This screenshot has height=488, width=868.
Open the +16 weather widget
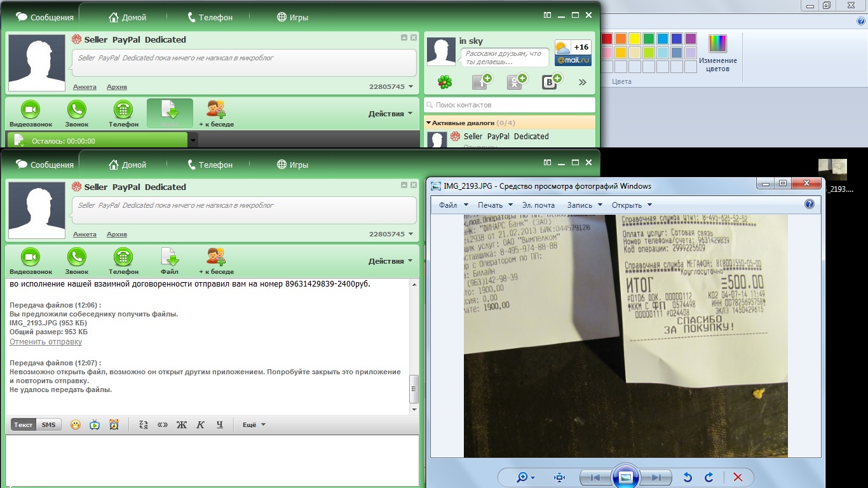(x=573, y=53)
